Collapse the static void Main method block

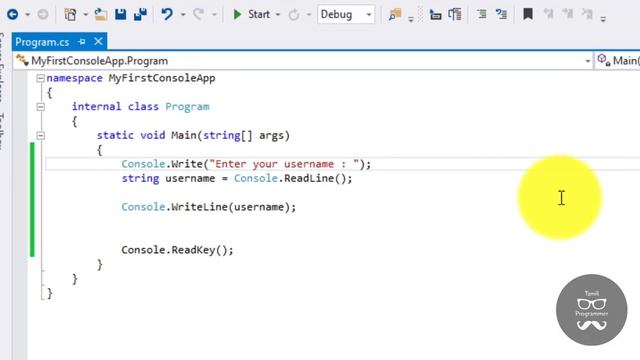pos(40,136)
